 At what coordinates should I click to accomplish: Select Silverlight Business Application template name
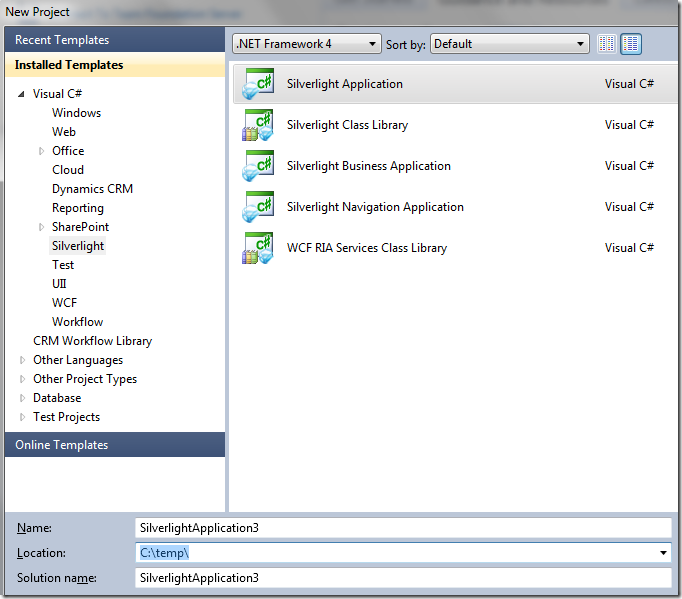[x=368, y=166]
